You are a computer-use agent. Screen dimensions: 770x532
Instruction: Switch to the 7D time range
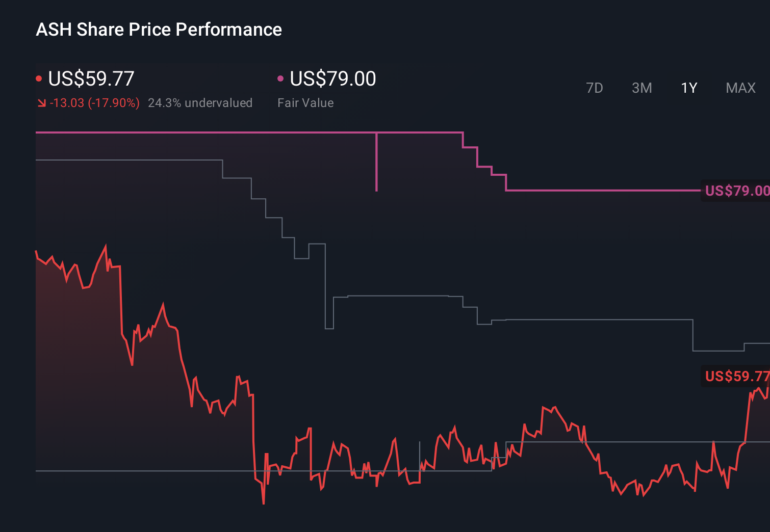(x=595, y=88)
